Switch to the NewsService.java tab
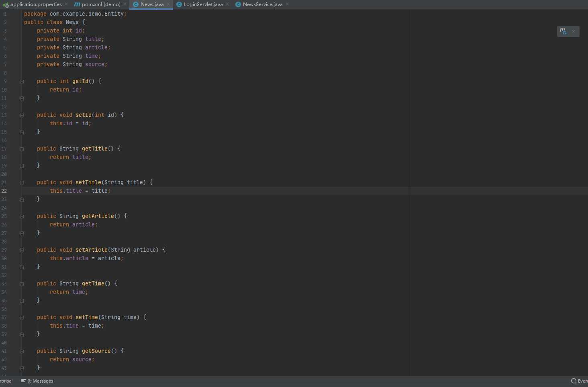Screen dimensions: 588x387 coord(263,4)
